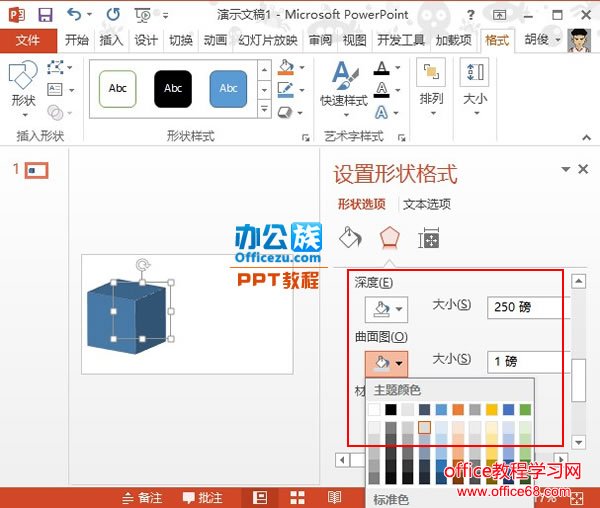Open the Design (设计) tab

[x=146, y=40]
